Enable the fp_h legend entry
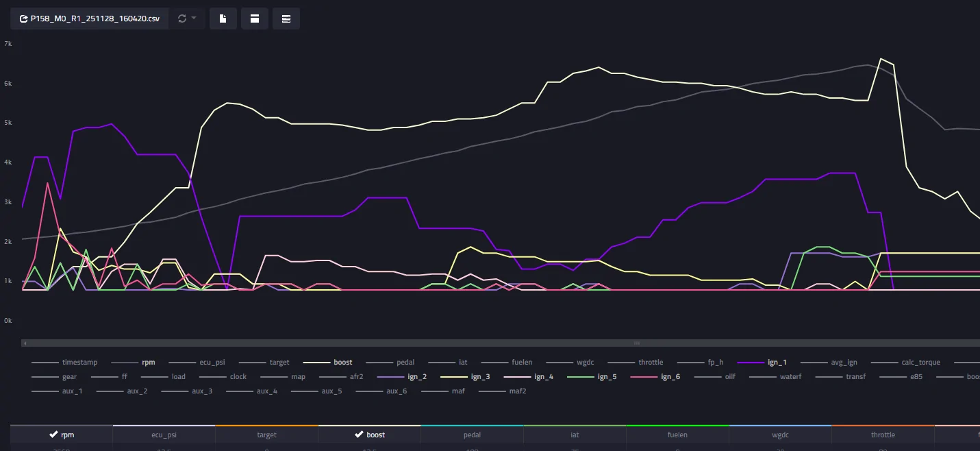980x451 pixels. coord(700,362)
